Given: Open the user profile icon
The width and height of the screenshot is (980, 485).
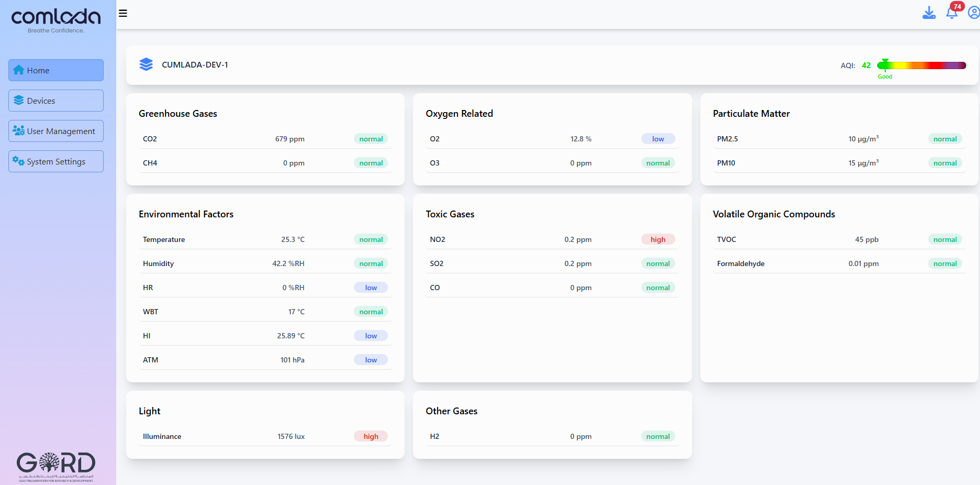Looking at the screenshot, I should click(x=973, y=13).
